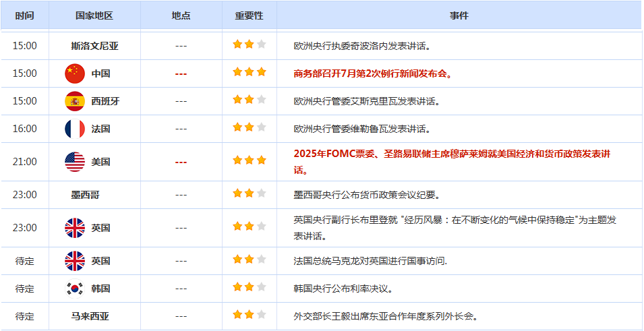Viewport: 644px width, 331px height.
Task: Select the 事件 column header
Action: point(459,15)
